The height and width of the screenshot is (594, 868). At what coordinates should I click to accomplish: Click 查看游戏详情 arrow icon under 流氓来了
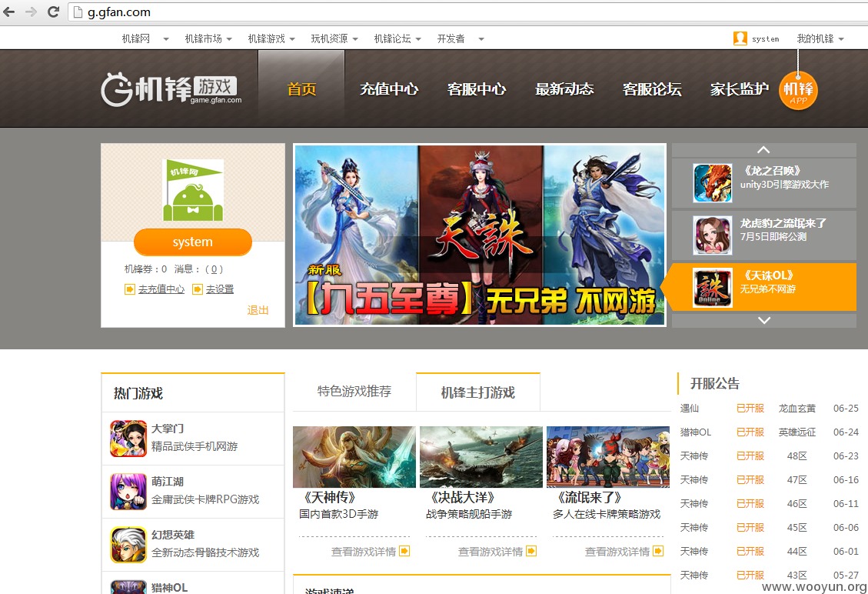[x=658, y=552]
